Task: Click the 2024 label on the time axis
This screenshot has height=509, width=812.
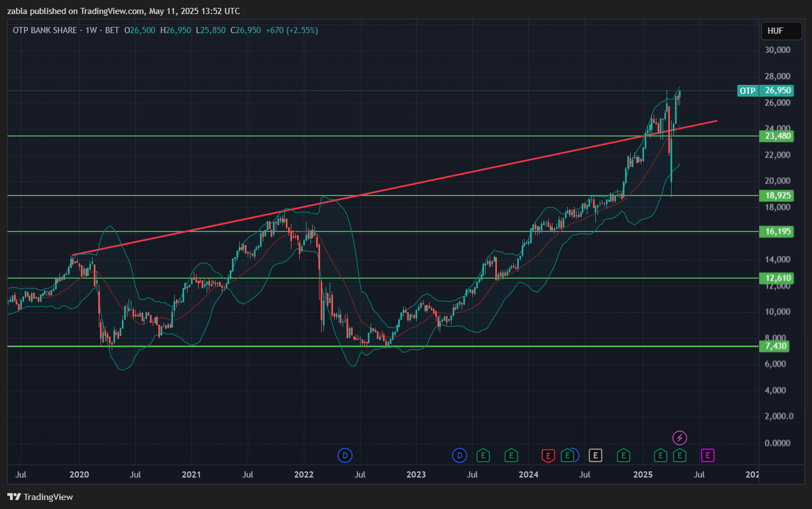Action: tap(528, 475)
